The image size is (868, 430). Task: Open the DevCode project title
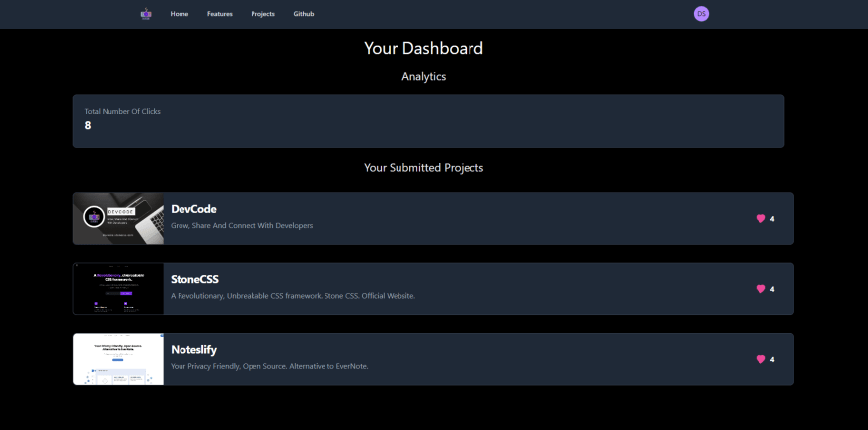193,209
